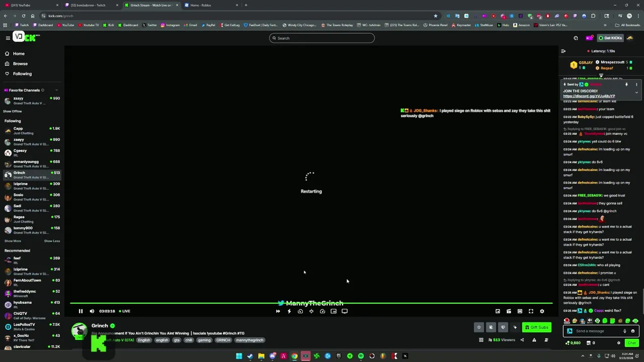This screenshot has width=644, height=362.
Task: Open feef recommended channel
Action: click(32, 260)
